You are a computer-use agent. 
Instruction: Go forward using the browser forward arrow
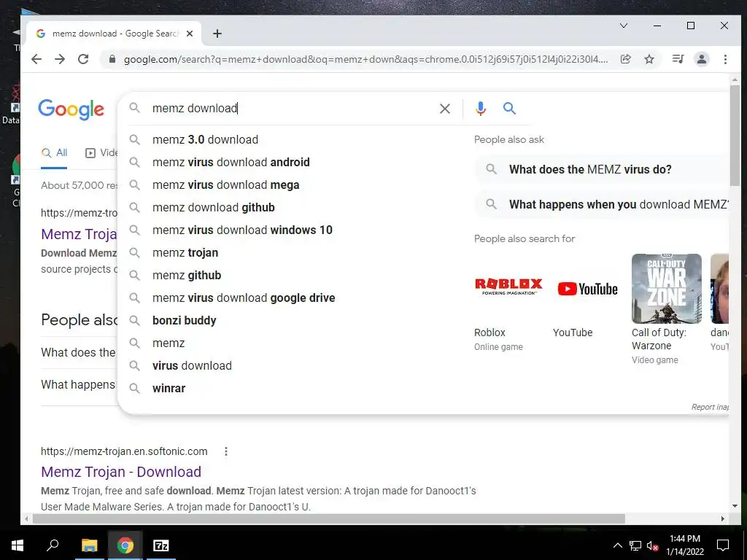60,59
